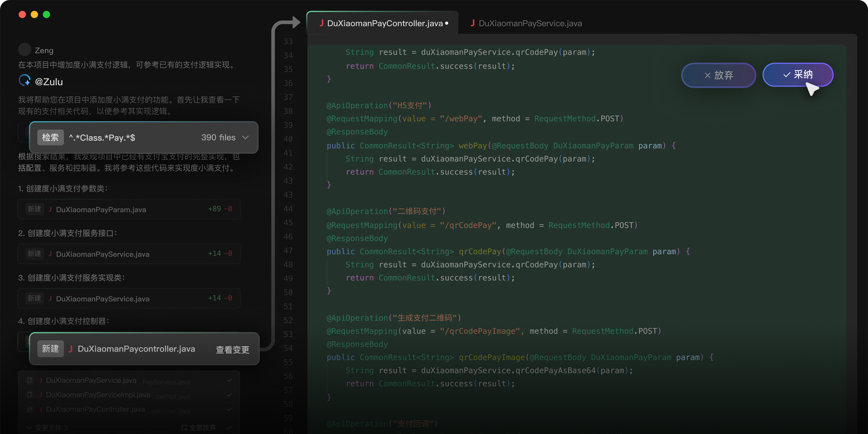Click the 新建 badge on DuXiaomanPayParam.java card
The image size is (868, 434).
coord(34,209)
